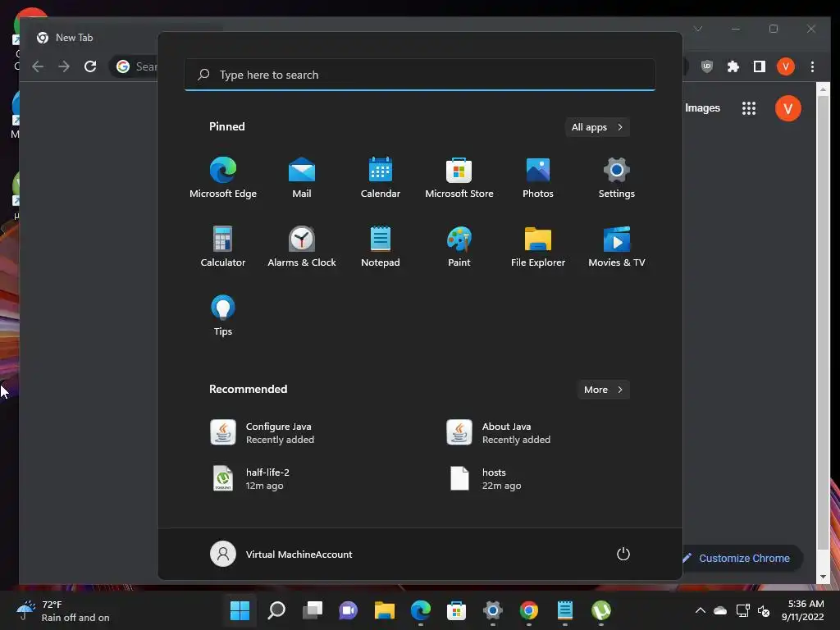Open the Images link on Google page

702,108
